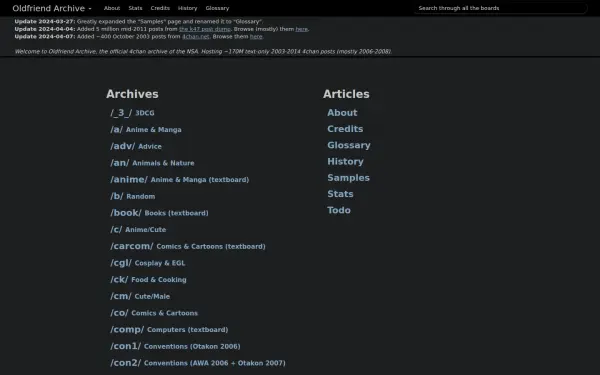The height and width of the screenshot is (375, 600).
Task: Open the /book/ Books textboard archive
Action: [x=159, y=213]
